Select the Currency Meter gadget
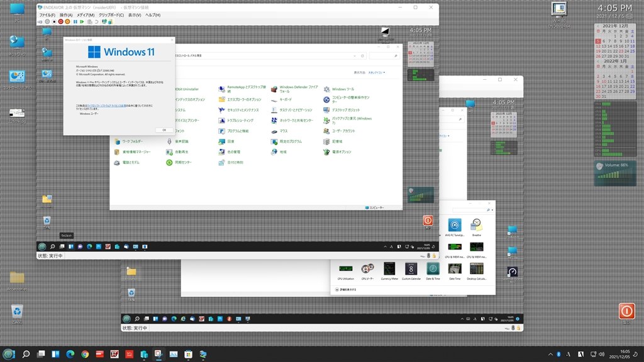 click(x=389, y=271)
